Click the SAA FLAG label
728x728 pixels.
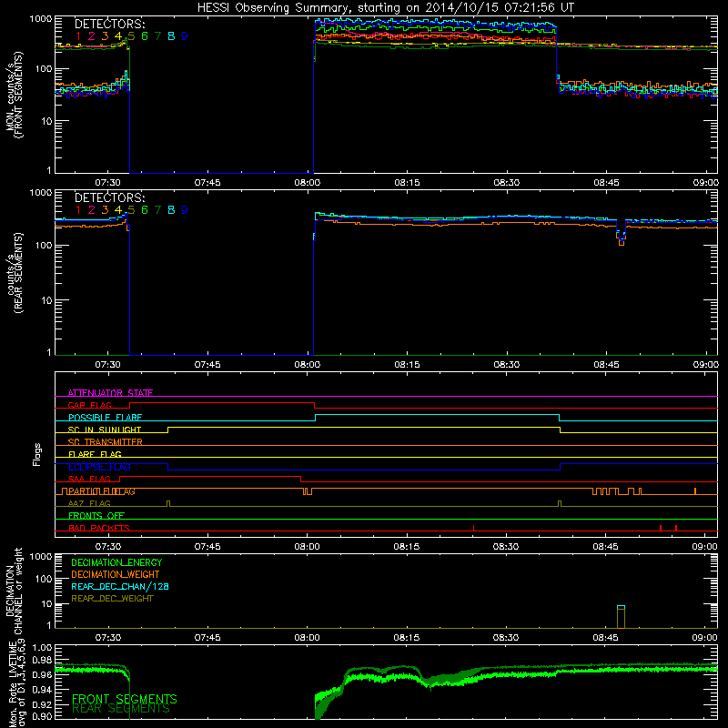(x=89, y=479)
